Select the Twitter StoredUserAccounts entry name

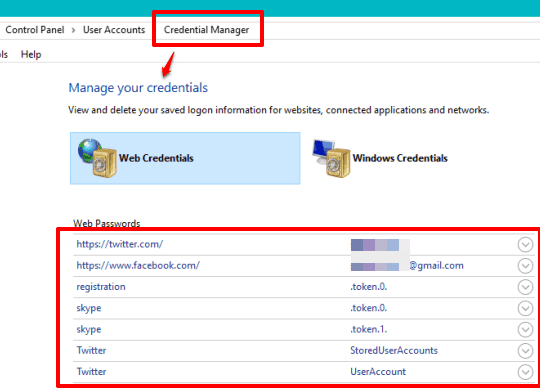tap(91, 350)
